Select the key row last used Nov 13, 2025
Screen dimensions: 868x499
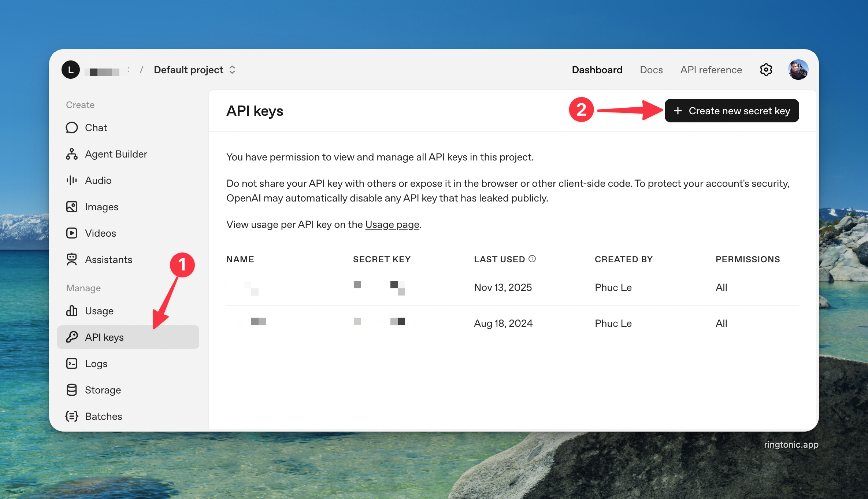coord(502,288)
